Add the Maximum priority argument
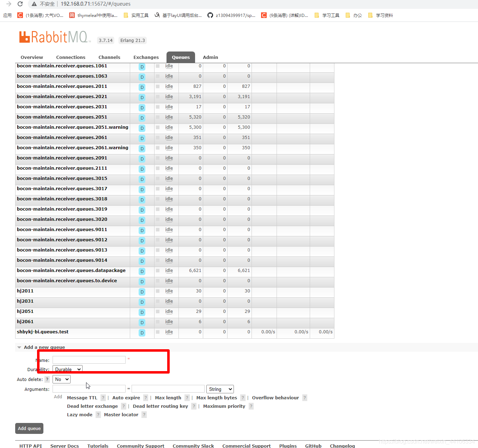Screen dimensions: 478x448 click(x=224, y=406)
